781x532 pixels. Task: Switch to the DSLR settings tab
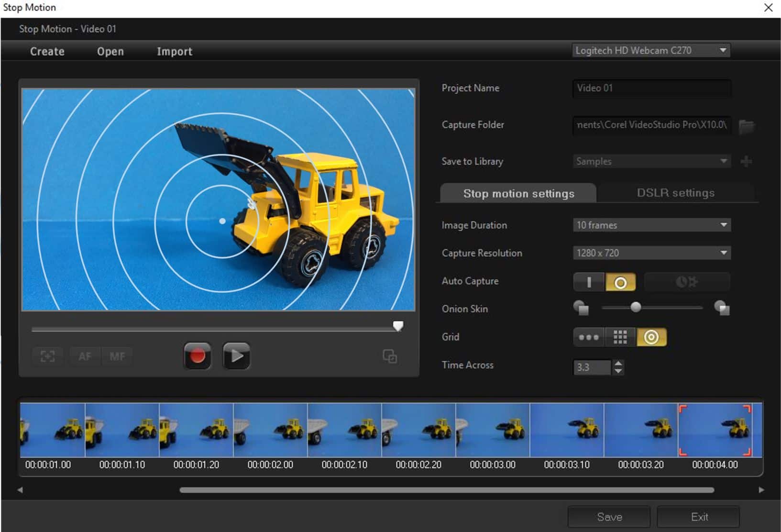[x=675, y=193]
